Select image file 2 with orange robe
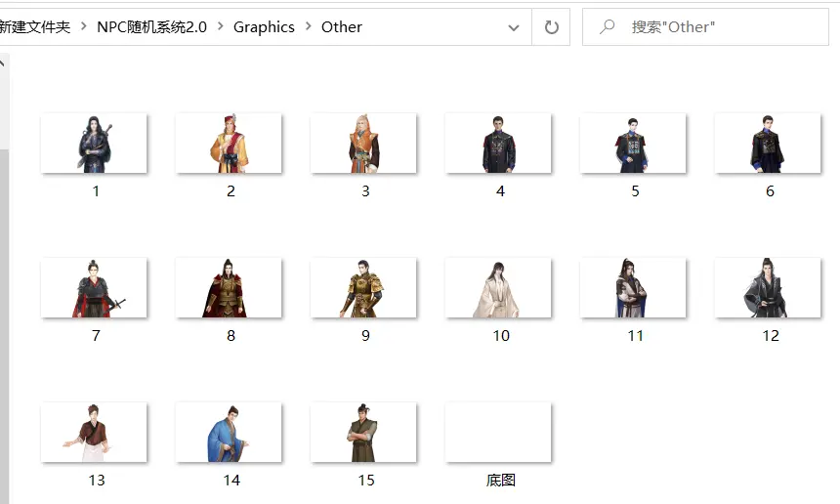 click(x=230, y=144)
